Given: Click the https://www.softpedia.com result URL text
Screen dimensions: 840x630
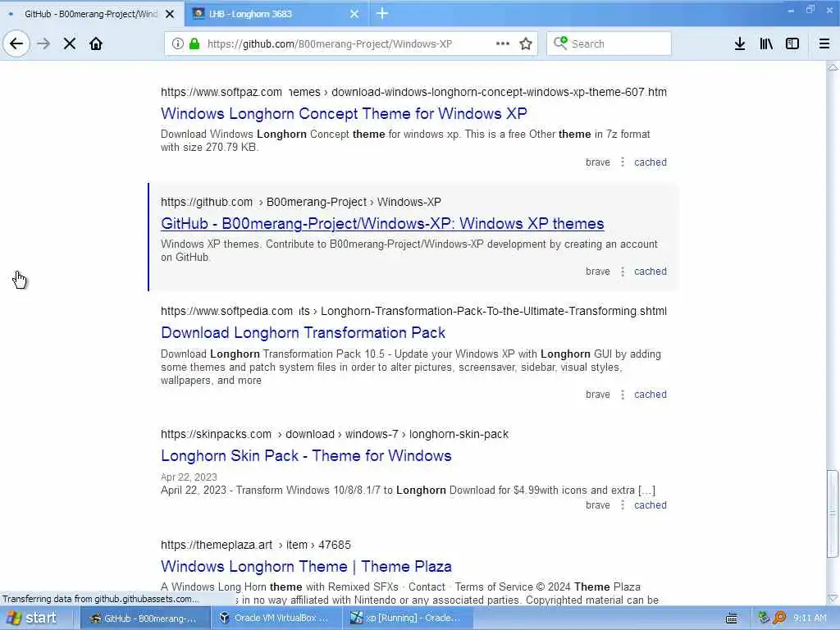Looking at the screenshot, I should (226, 311).
